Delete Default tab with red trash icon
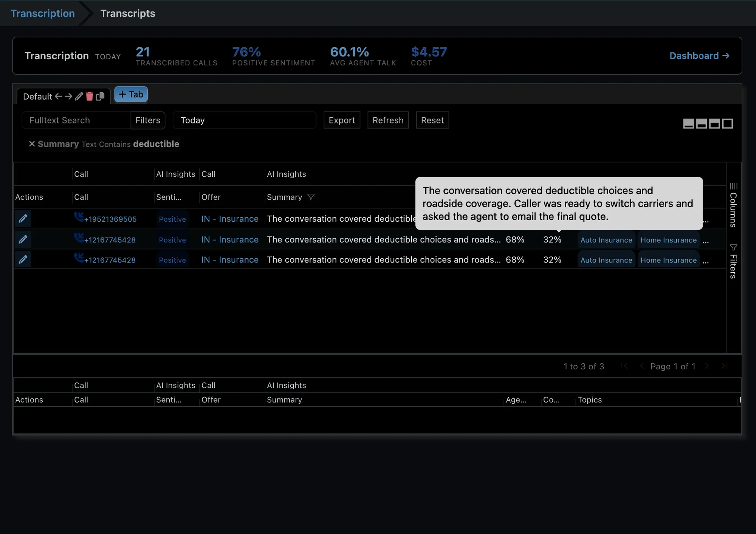The image size is (756, 534). [x=89, y=96]
